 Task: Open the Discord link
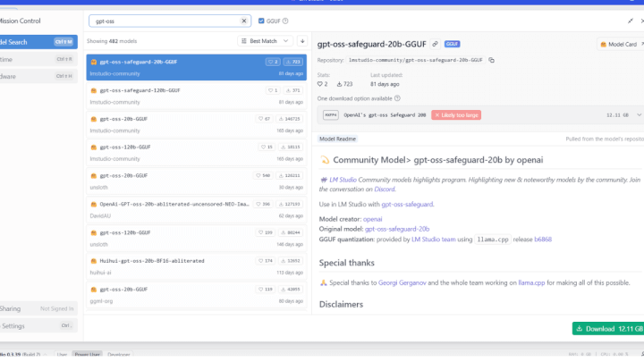click(x=385, y=189)
